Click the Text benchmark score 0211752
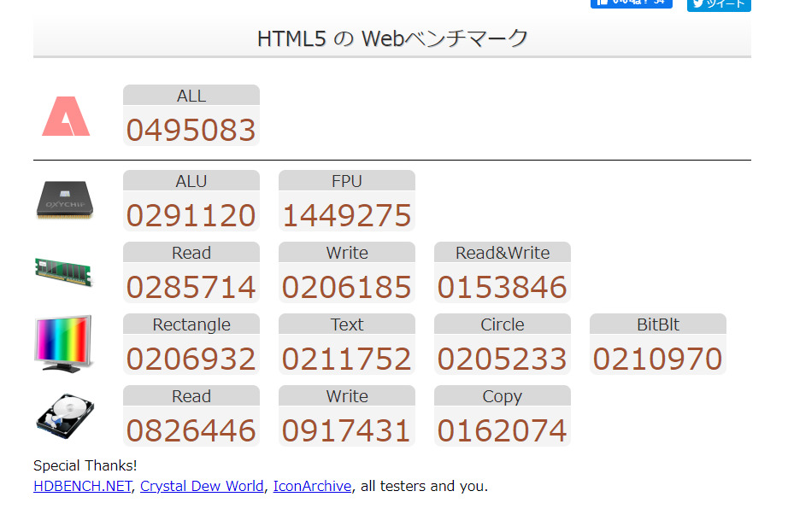This screenshot has height=532, width=788. pos(347,359)
